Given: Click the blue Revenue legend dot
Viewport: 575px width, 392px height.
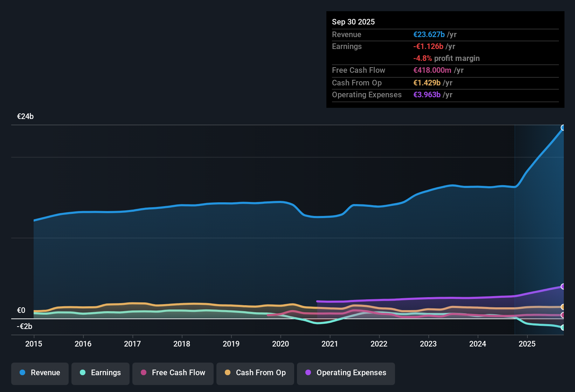Looking at the screenshot, I should (22, 373).
